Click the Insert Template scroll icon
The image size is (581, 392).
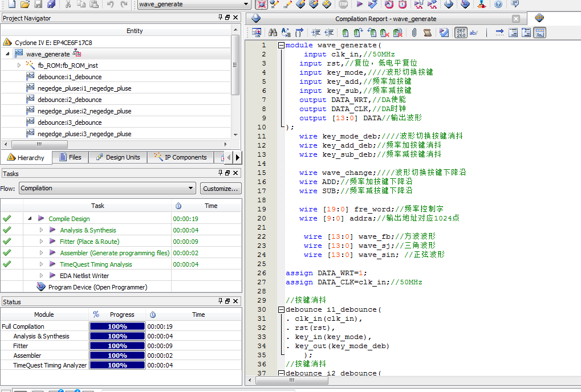(428, 32)
